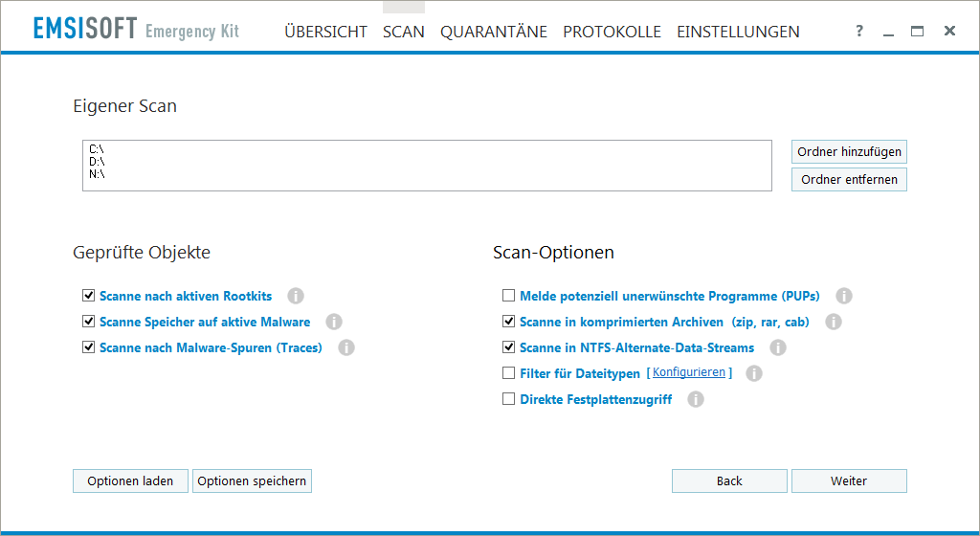Click info icon beside Speicher auf aktive Malware
The image size is (980, 536).
point(334,322)
